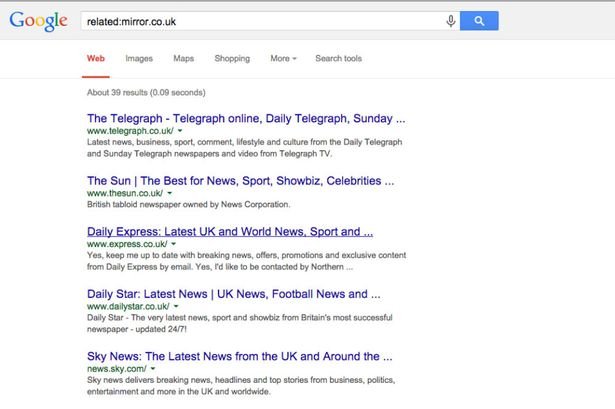615x409 pixels.
Task: Switch to the Images tab
Action: pos(139,59)
